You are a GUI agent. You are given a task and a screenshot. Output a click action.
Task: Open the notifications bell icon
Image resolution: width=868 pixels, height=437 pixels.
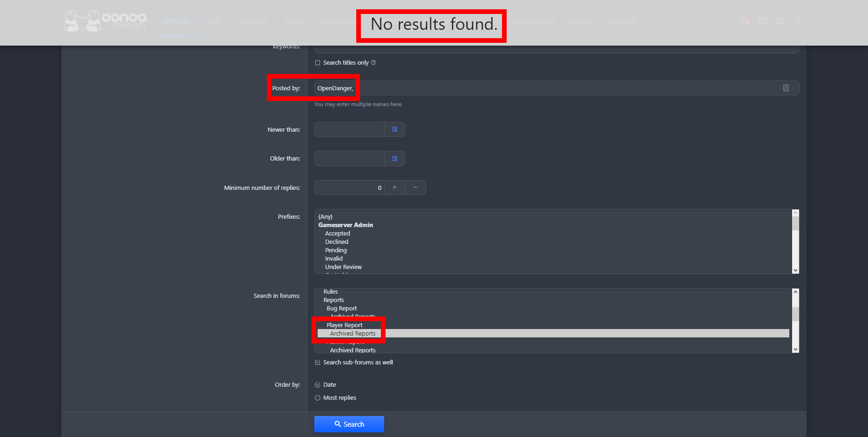(780, 21)
